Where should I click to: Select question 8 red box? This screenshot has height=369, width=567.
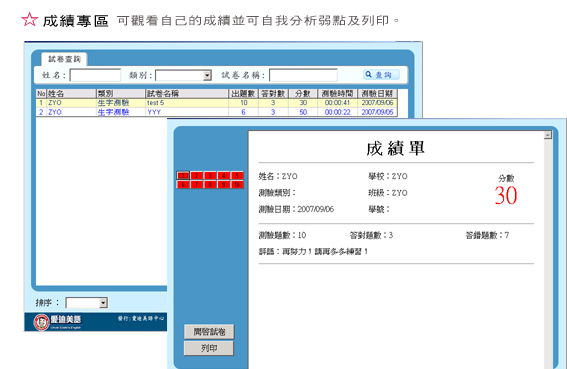coord(210,184)
